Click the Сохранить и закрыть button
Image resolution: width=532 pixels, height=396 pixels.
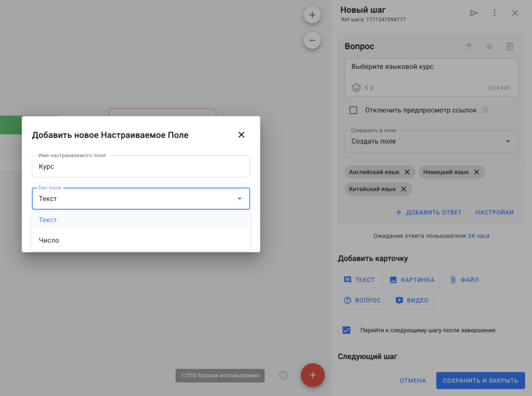[480, 380]
